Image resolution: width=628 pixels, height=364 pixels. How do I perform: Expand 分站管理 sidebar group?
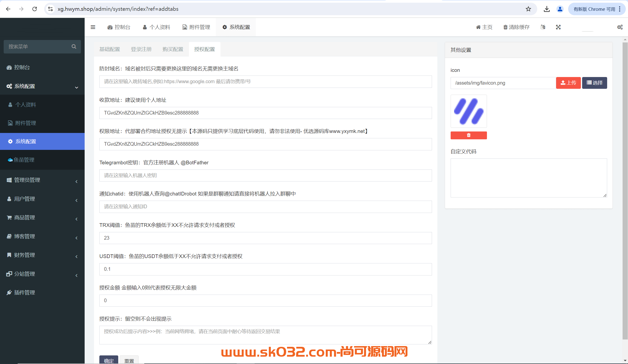pos(42,274)
